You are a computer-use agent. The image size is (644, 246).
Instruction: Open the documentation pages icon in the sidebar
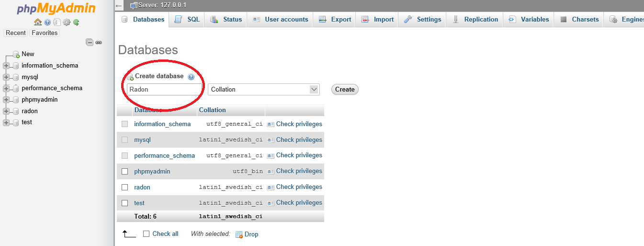tap(56, 22)
